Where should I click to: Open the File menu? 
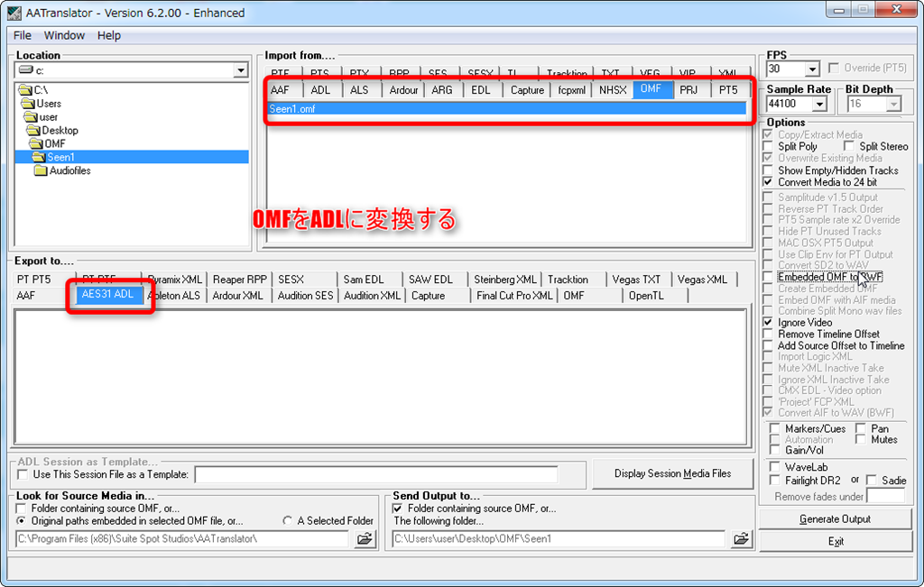coord(23,35)
